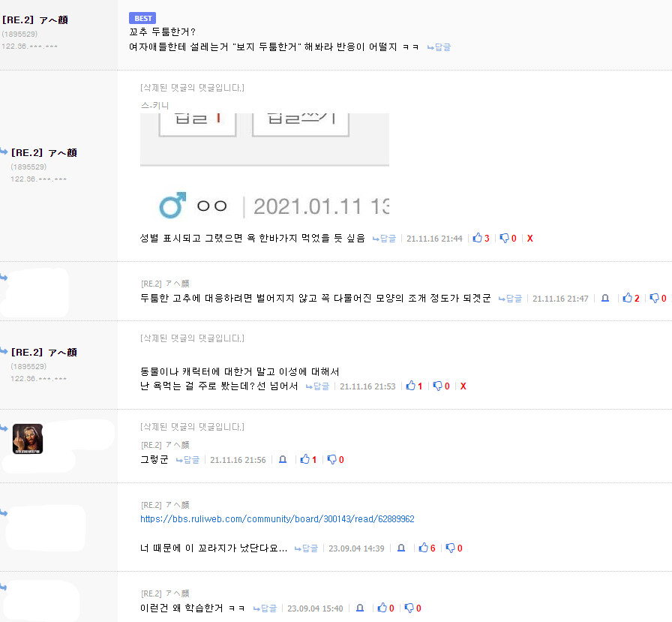Click the thumbs-up on the 21:53 comment
Viewport: 672px width, 622px height.
[x=412, y=385]
